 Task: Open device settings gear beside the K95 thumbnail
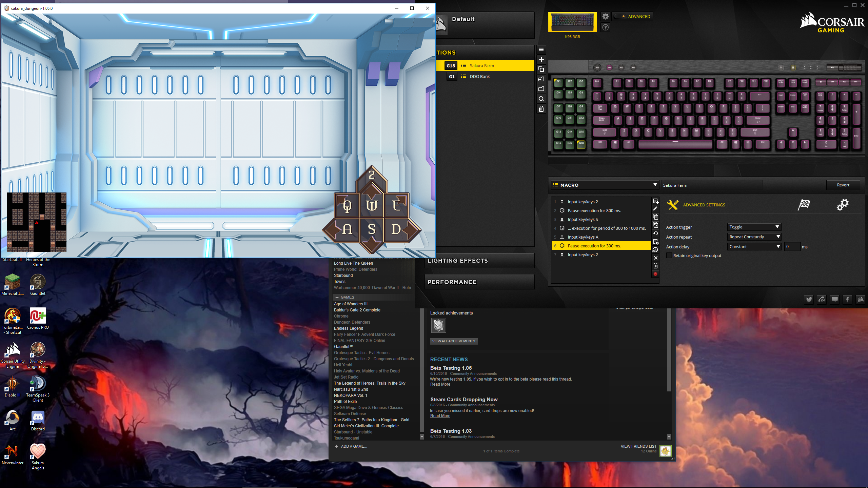click(x=605, y=16)
